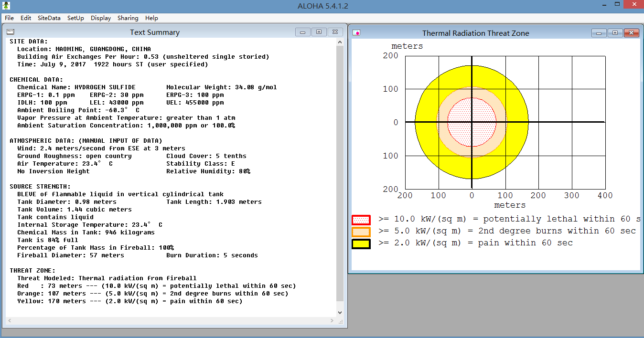Open the Sharing menu
Image resolution: width=644 pixels, height=338 pixels.
128,18
